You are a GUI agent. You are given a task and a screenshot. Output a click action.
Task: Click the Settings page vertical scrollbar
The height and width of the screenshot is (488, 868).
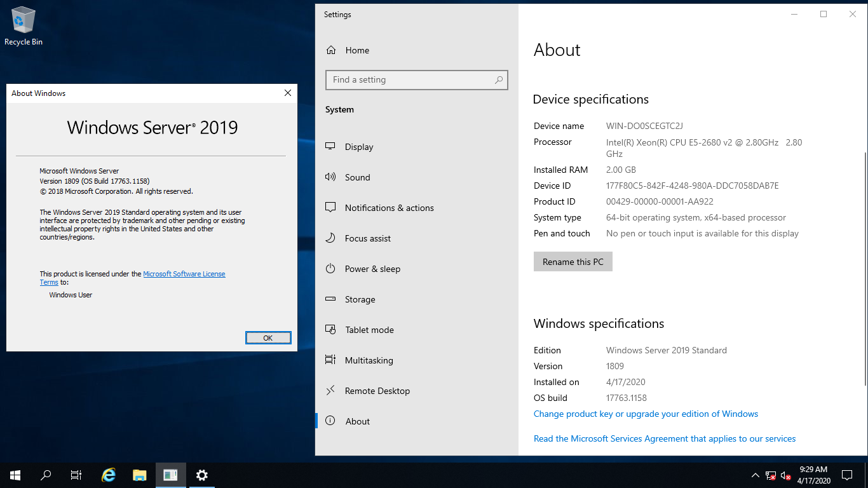click(x=864, y=269)
